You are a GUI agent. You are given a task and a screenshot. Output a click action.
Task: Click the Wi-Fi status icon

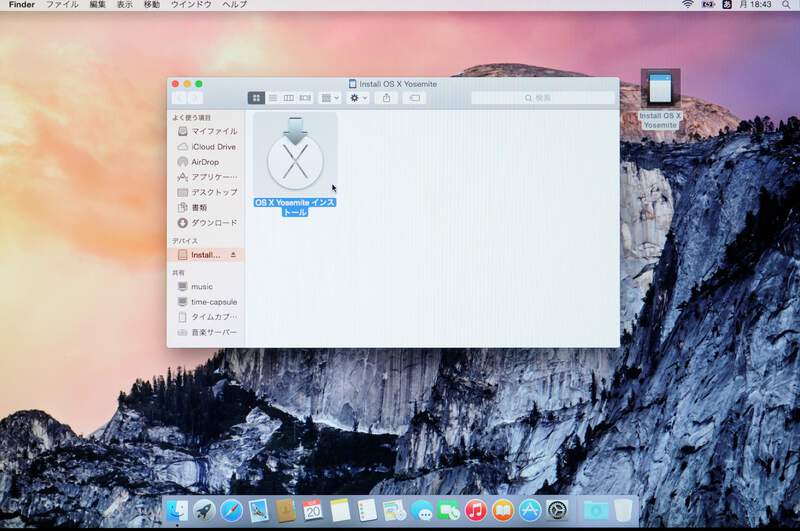[688, 4]
